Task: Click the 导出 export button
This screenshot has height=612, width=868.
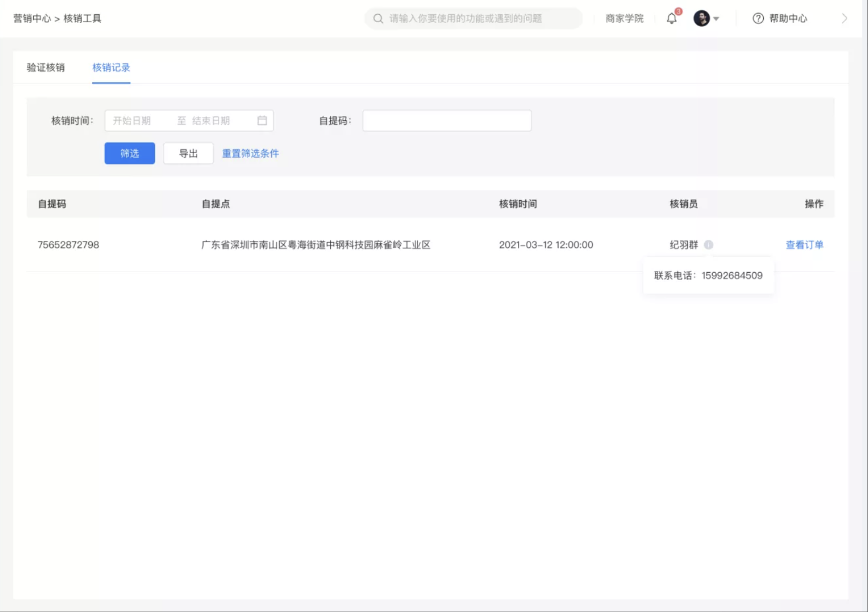Action: click(188, 153)
